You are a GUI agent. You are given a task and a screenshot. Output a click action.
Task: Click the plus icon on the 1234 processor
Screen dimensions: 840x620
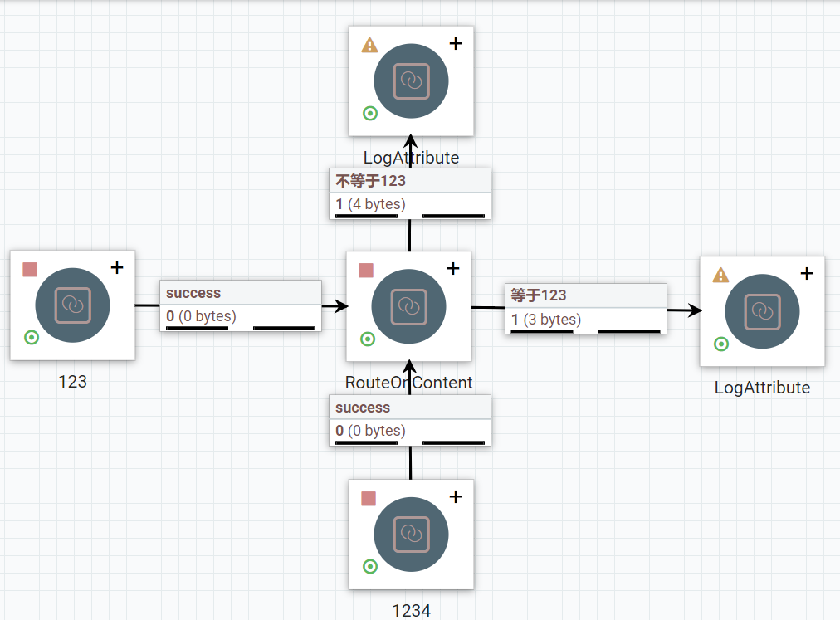(455, 497)
